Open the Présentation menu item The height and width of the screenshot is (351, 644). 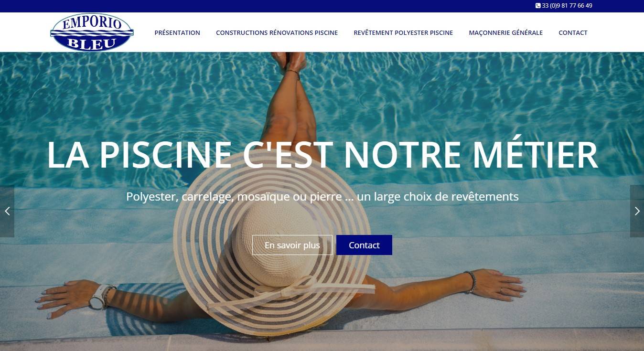[177, 32]
